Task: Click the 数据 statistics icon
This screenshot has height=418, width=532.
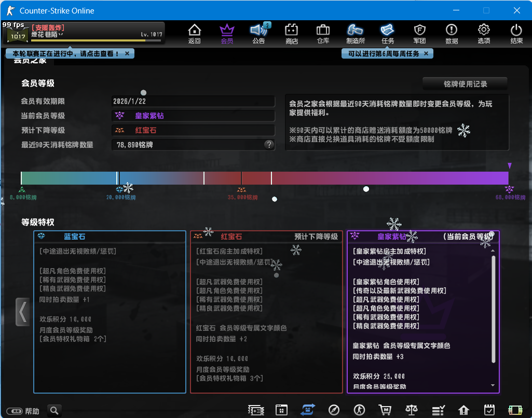Action: [x=452, y=34]
